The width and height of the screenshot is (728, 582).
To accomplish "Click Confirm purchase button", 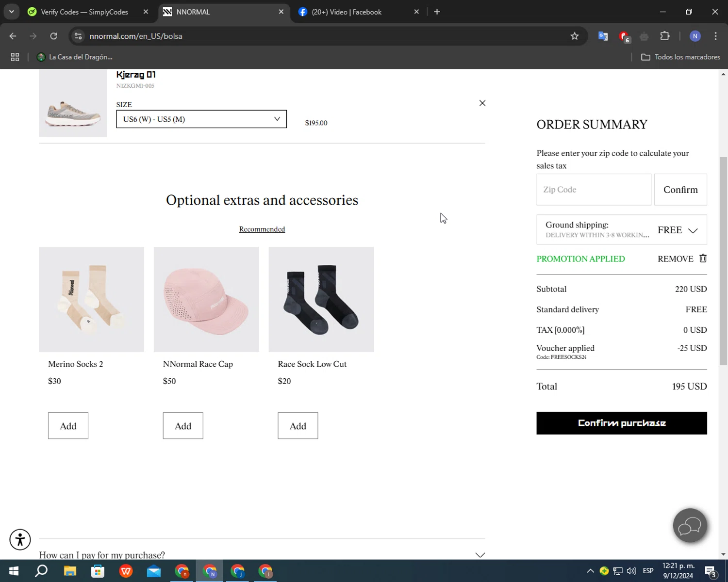I will (x=621, y=423).
